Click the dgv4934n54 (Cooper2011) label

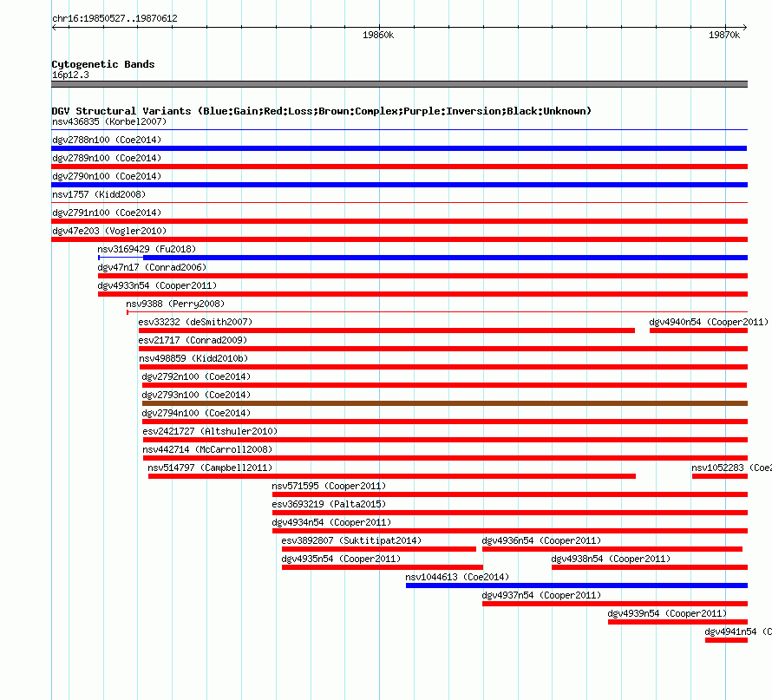[331, 522]
